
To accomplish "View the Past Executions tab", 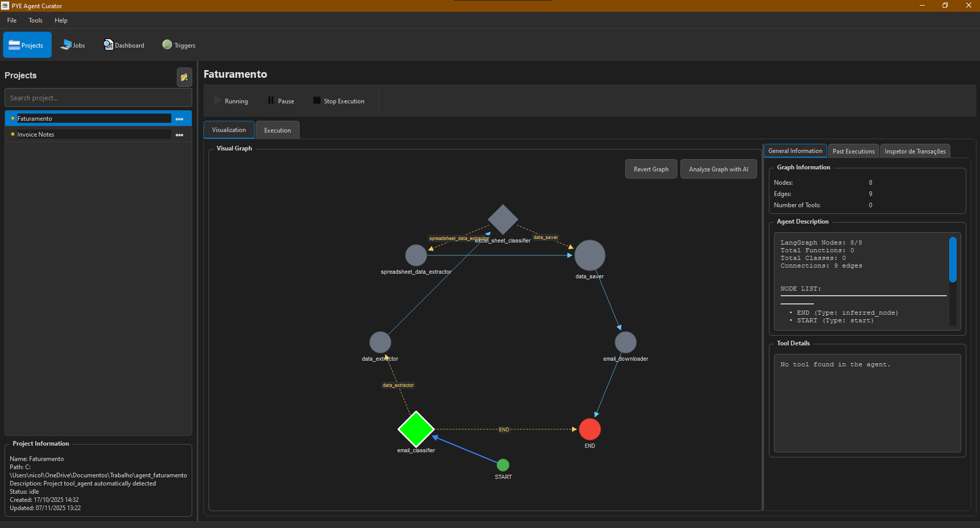I will 853,151.
